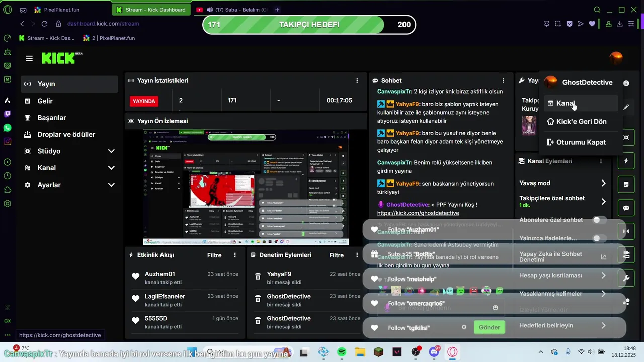Viewport: 644px width, 362px height.
Task: Open Opera sidebar player icon
Action: tap(7, 162)
